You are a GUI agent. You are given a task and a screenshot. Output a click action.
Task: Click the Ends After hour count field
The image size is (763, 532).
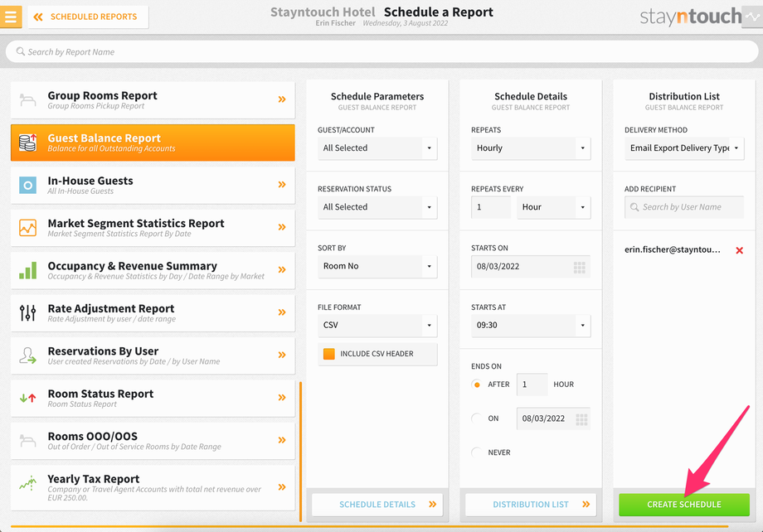click(532, 384)
